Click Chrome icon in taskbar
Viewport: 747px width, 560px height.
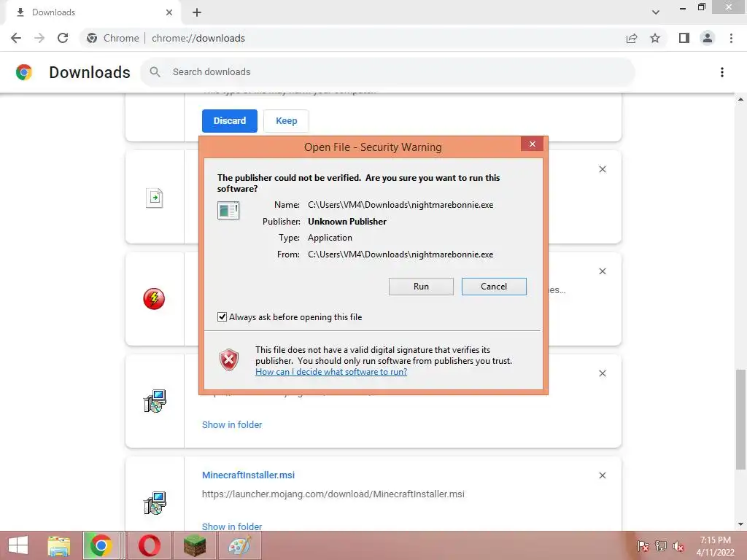[x=101, y=545]
